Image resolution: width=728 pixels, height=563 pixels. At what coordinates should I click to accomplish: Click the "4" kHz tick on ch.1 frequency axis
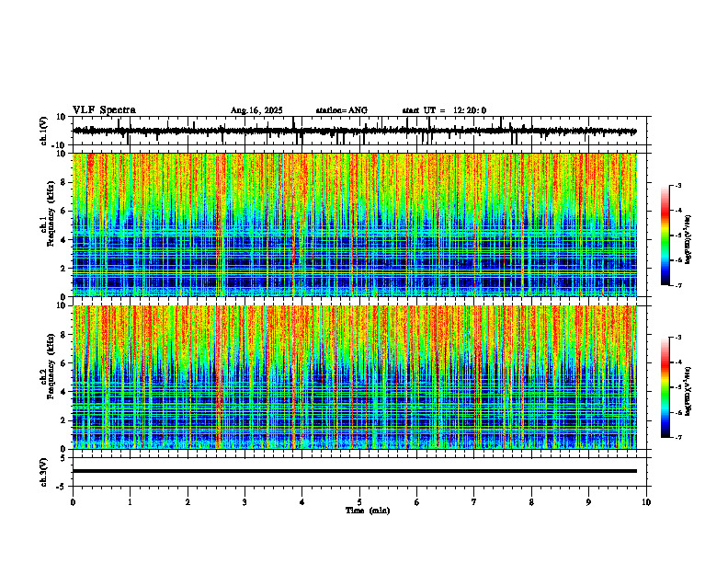[65, 240]
